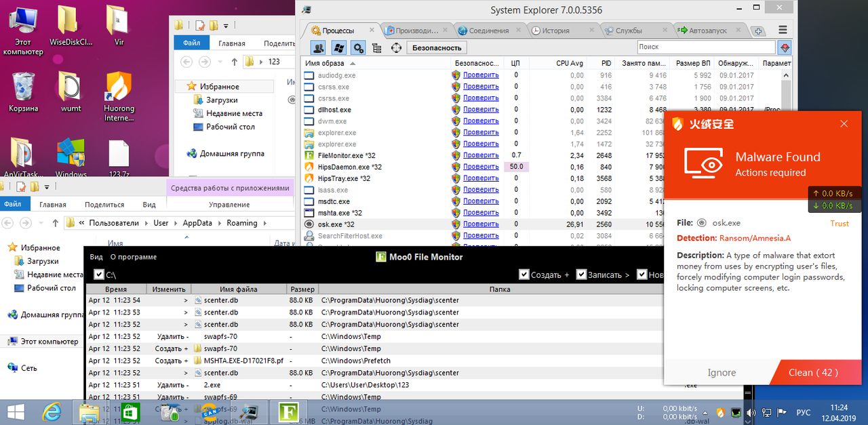The image size is (868, 425).
Task: Expand Roaming breadcrumb chevron
Action: [265, 223]
